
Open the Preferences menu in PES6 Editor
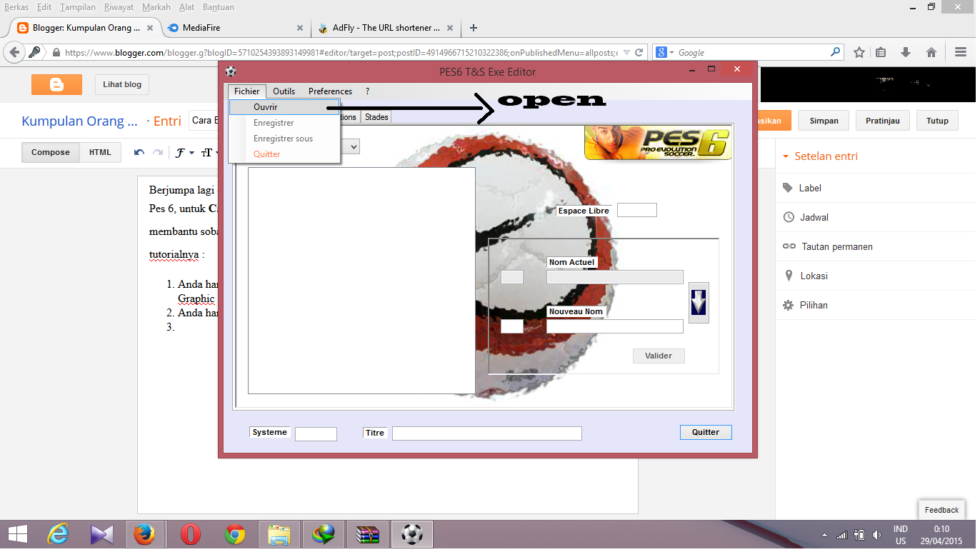tap(330, 91)
